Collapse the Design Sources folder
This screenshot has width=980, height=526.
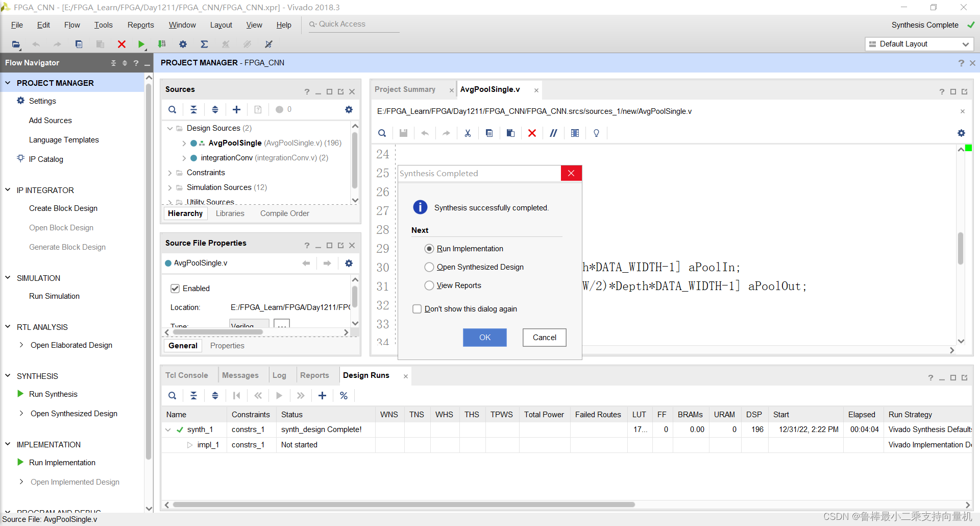coord(170,129)
